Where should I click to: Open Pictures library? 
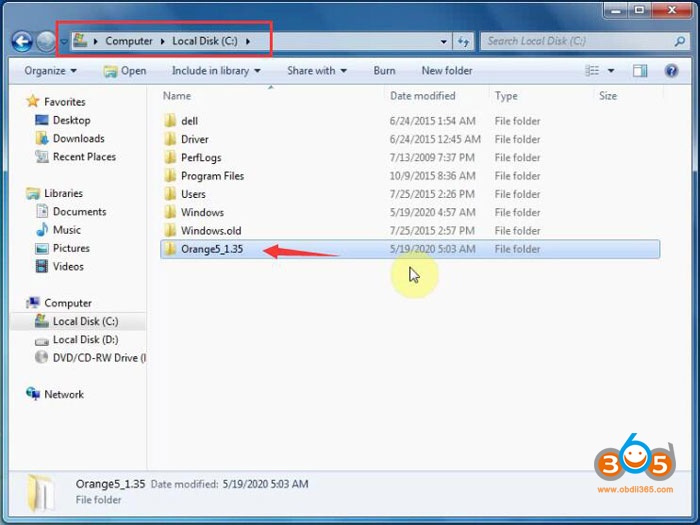point(71,248)
